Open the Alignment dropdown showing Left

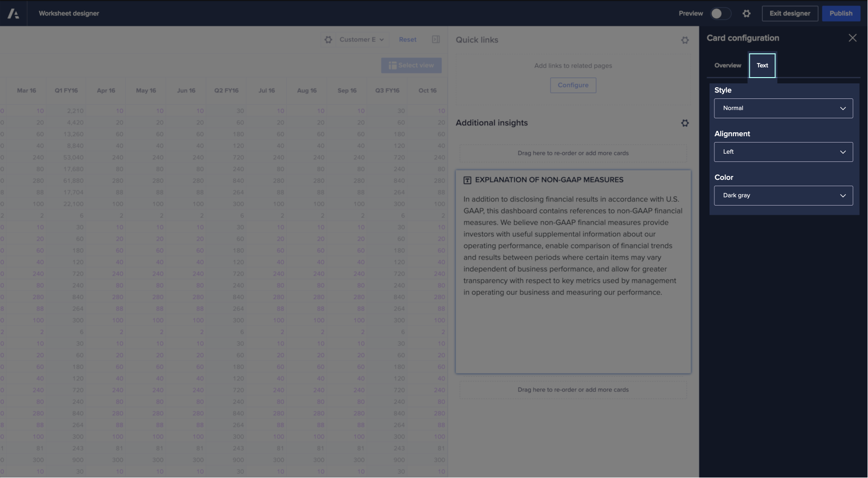pyautogui.click(x=783, y=152)
